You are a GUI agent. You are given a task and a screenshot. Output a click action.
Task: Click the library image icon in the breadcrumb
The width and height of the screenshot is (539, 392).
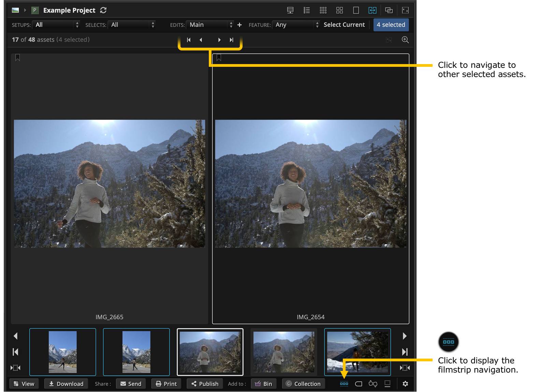coord(15,10)
